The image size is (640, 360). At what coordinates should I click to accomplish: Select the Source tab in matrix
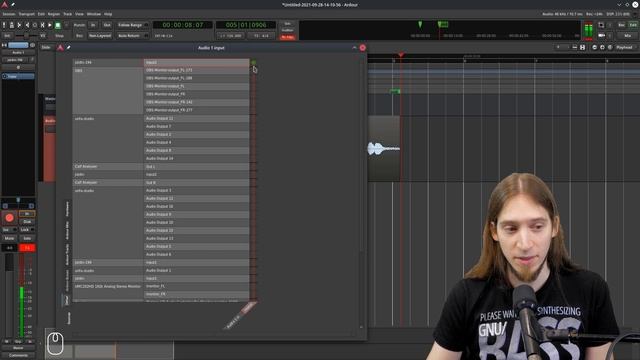69,318
